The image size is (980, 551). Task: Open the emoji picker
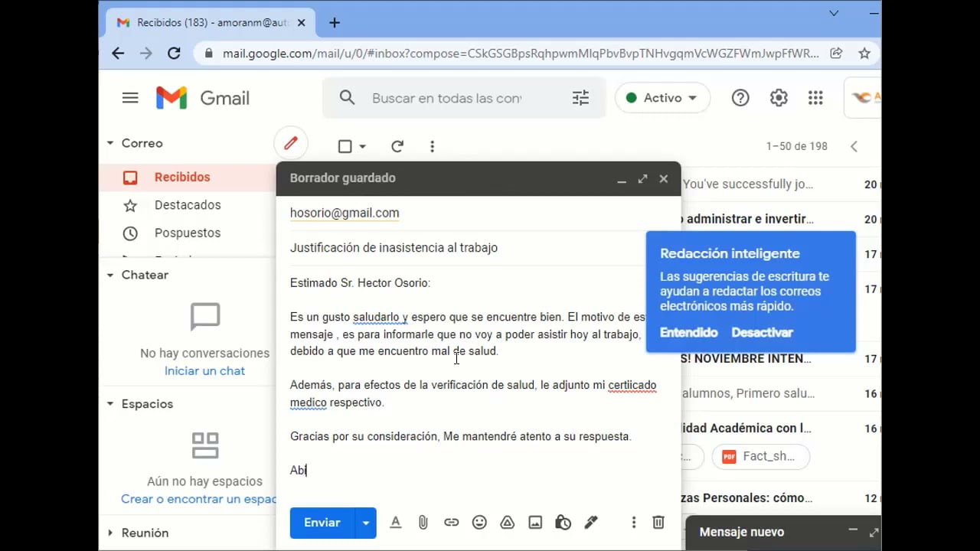[x=479, y=522]
